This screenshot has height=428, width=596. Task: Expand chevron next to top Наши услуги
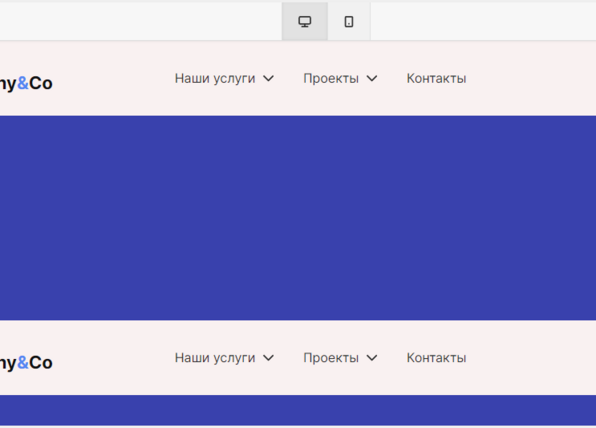click(268, 79)
